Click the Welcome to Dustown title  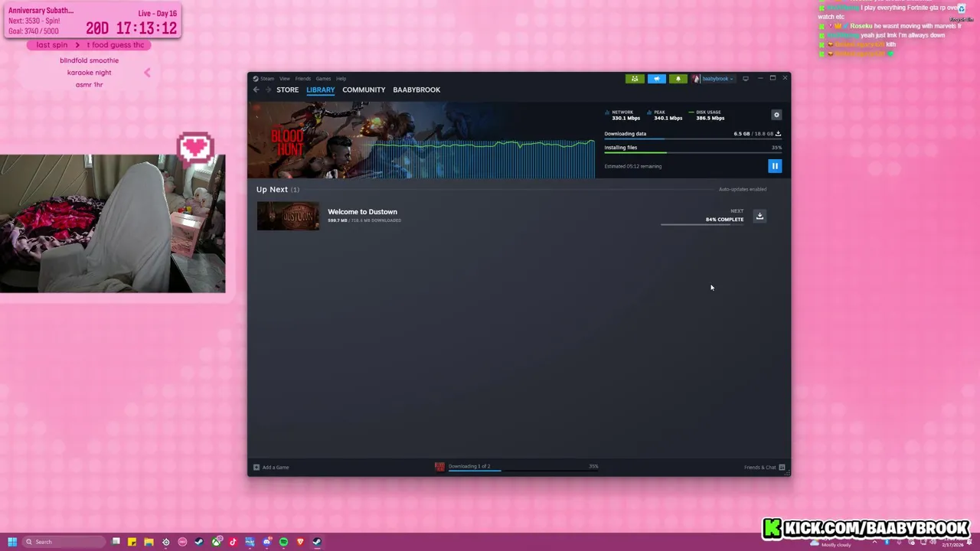click(x=362, y=212)
